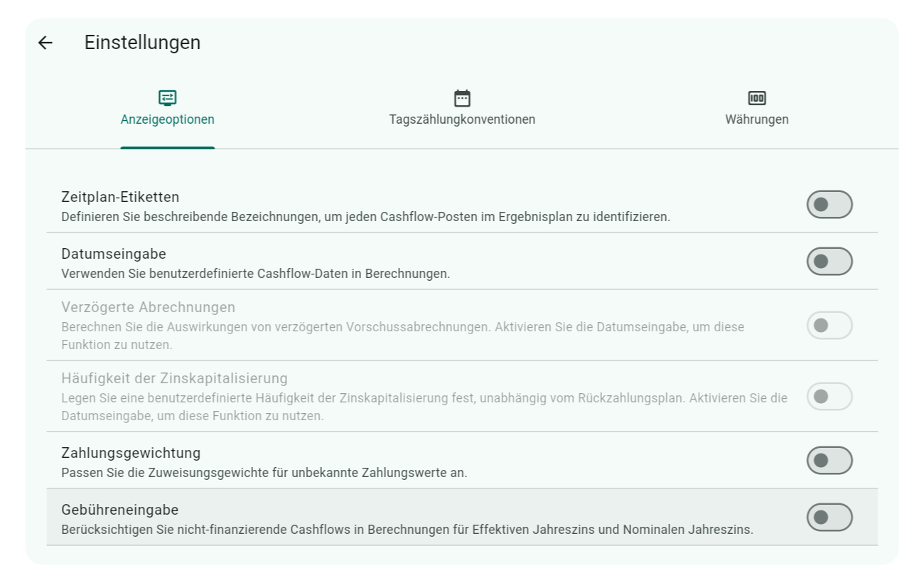Switch to the Tagszählungkonventionen tab
This screenshot has width=924, height=583.
(x=461, y=110)
